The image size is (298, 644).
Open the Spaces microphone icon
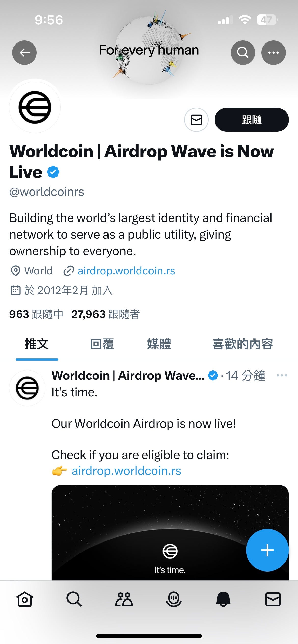174,599
